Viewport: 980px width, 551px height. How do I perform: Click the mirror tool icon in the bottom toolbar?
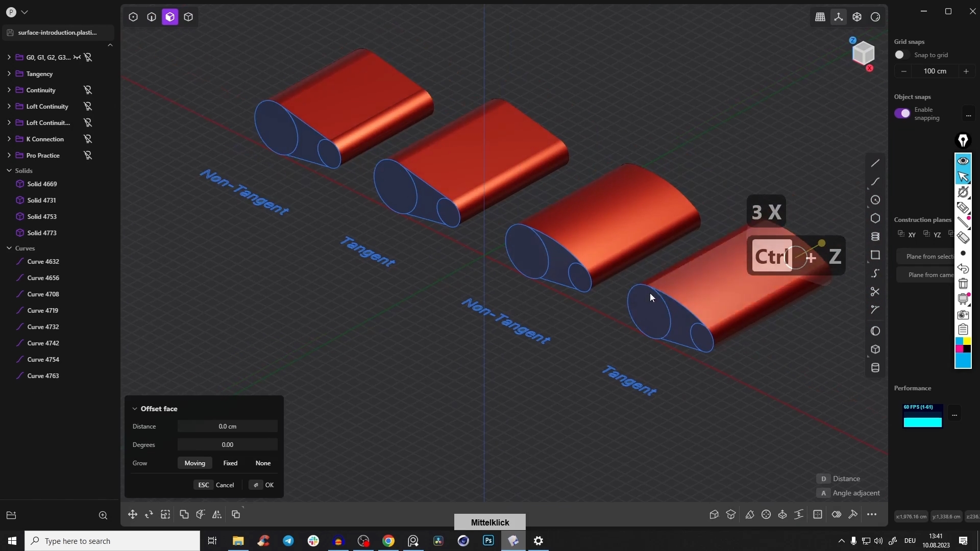point(217,515)
